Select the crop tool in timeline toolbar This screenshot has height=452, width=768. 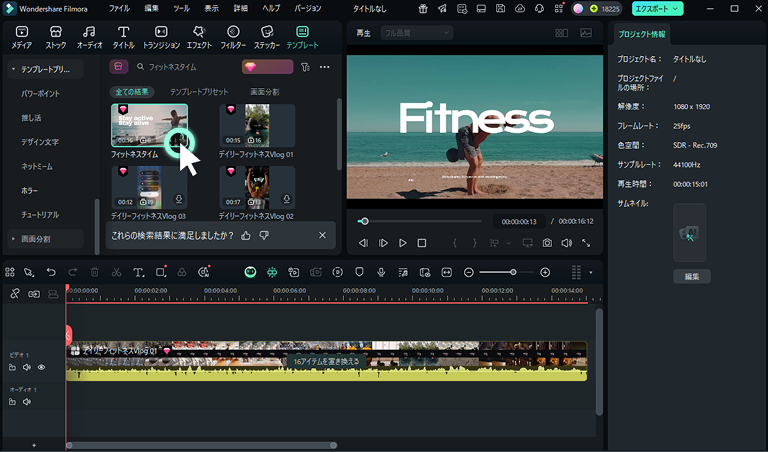click(x=161, y=272)
